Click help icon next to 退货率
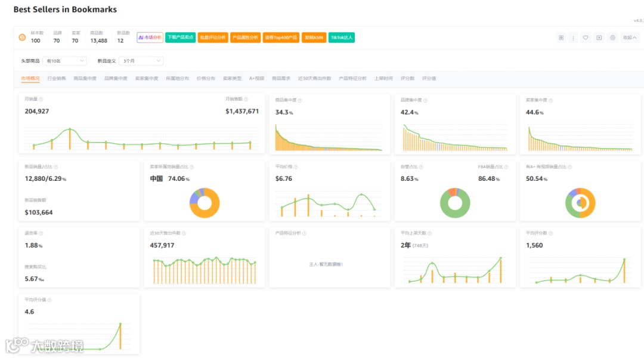 click(x=41, y=233)
